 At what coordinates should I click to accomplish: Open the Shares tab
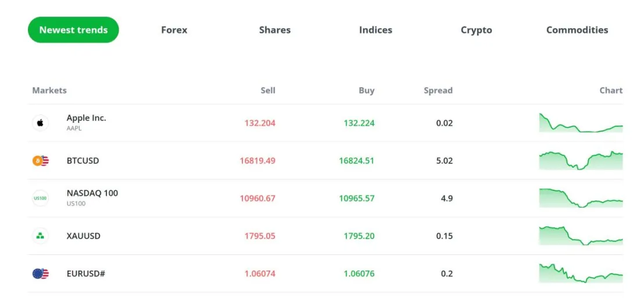(275, 30)
